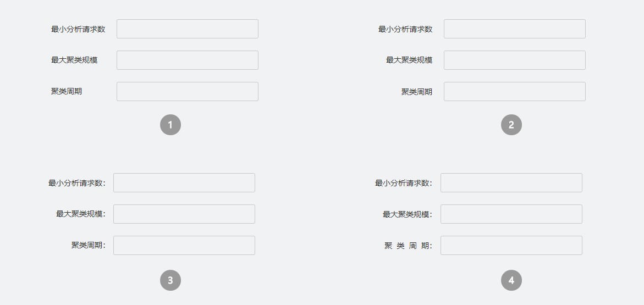The height and width of the screenshot is (305, 644).
Task: Focus 最大聚类规模 input in form 2
Action: 514,60
